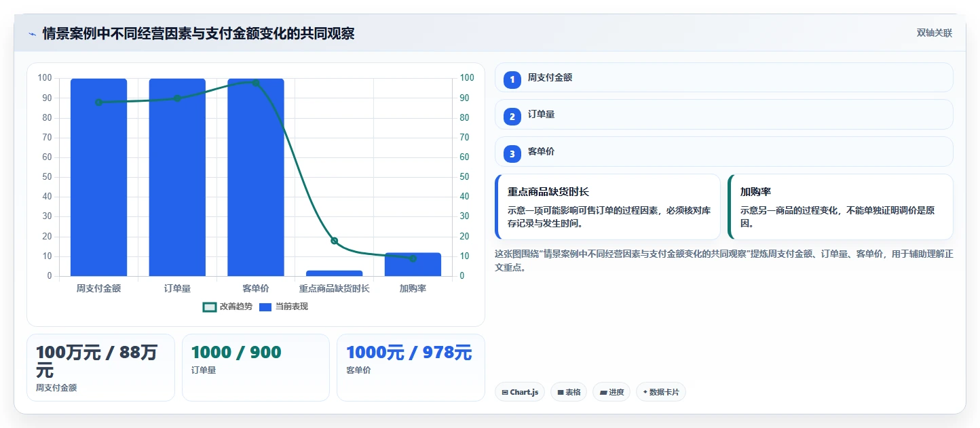
Task: Select numbered badge 3 for 客单价
Action: [x=512, y=154]
